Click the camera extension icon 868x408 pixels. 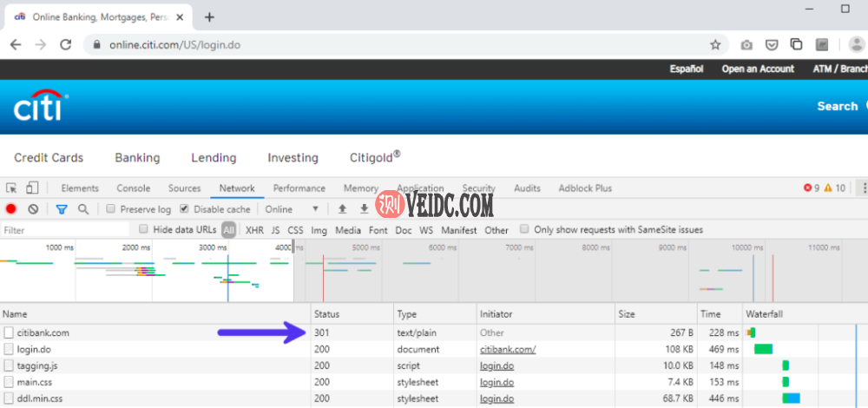point(746,45)
